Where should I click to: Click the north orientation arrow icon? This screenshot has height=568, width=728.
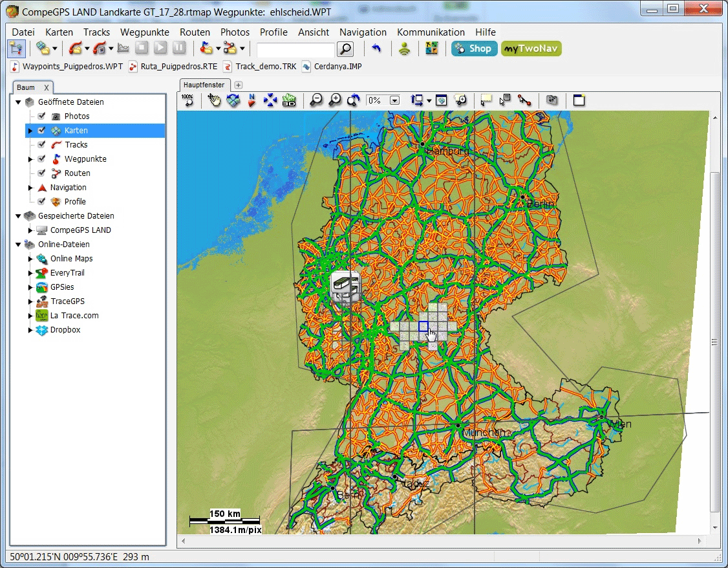coord(252,100)
